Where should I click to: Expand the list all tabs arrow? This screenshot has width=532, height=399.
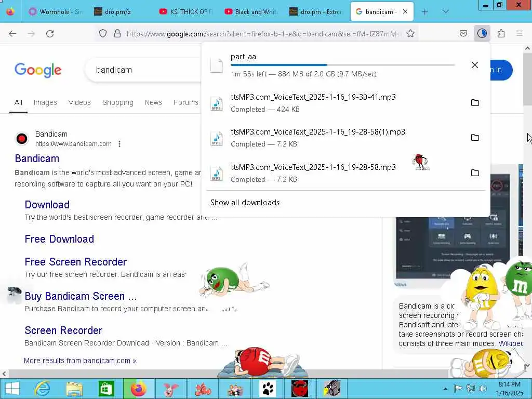coord(446,12)
